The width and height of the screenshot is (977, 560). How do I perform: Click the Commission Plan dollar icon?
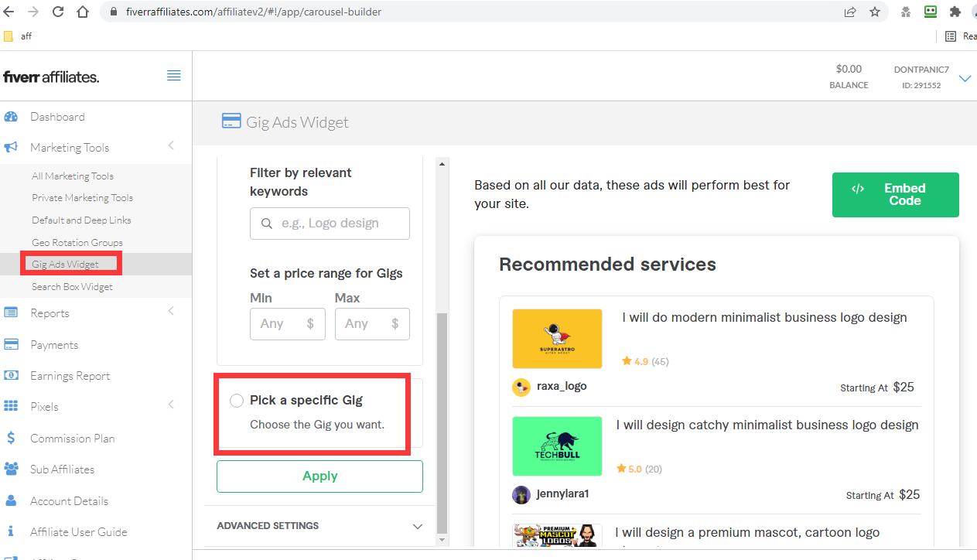(x=11, y=438)
